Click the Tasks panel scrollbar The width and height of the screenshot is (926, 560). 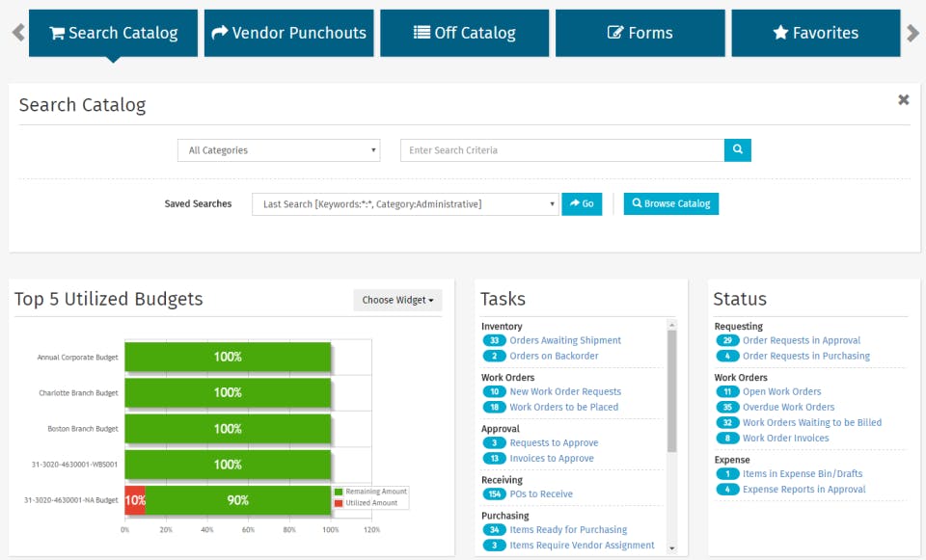tap(671, 386)
